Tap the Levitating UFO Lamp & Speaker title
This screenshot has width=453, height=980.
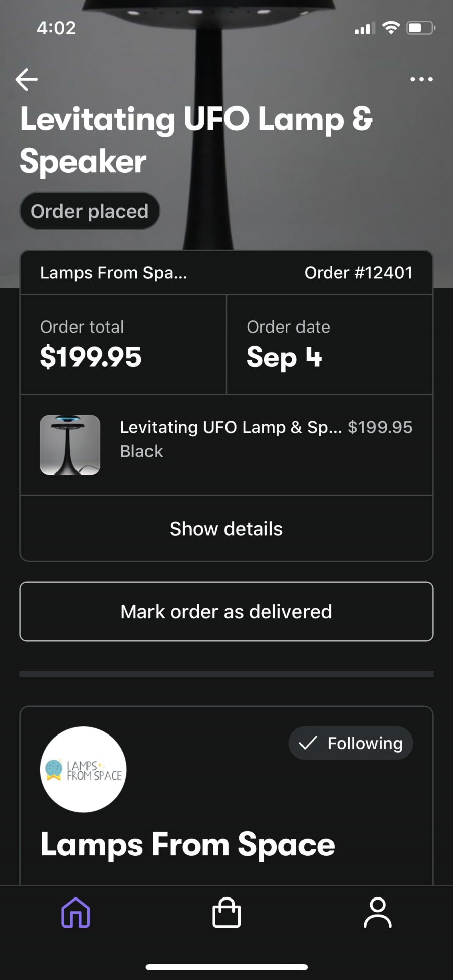(197, 140)
